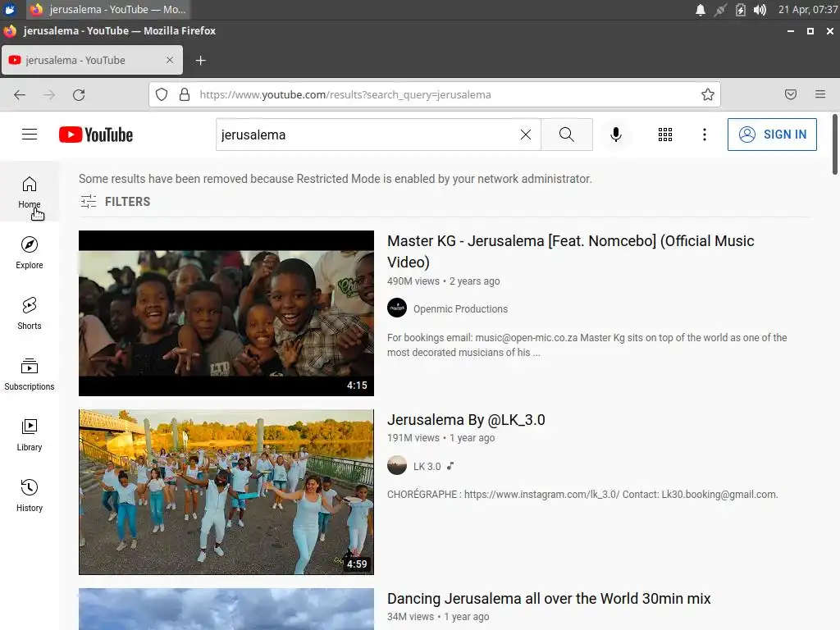Image resolution: width=840 pixels, height=630 pixels.
Task: Click the YouTube logo
Action: tap(96, 135)
